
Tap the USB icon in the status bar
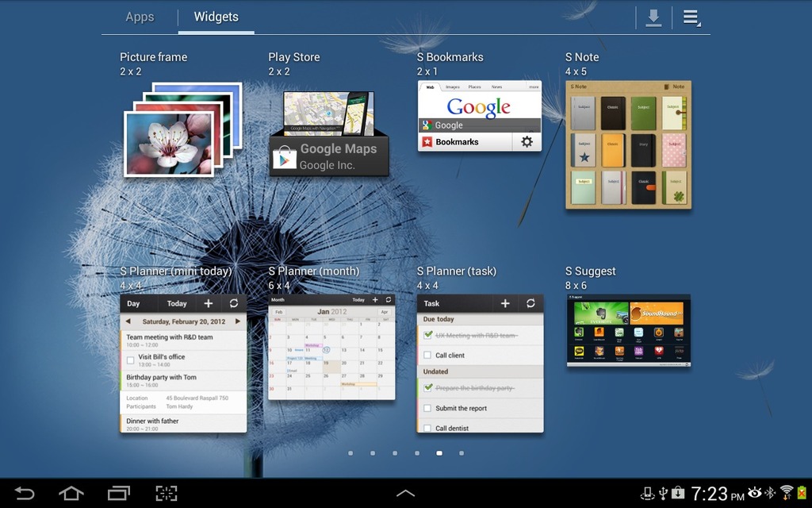[663, 492]
